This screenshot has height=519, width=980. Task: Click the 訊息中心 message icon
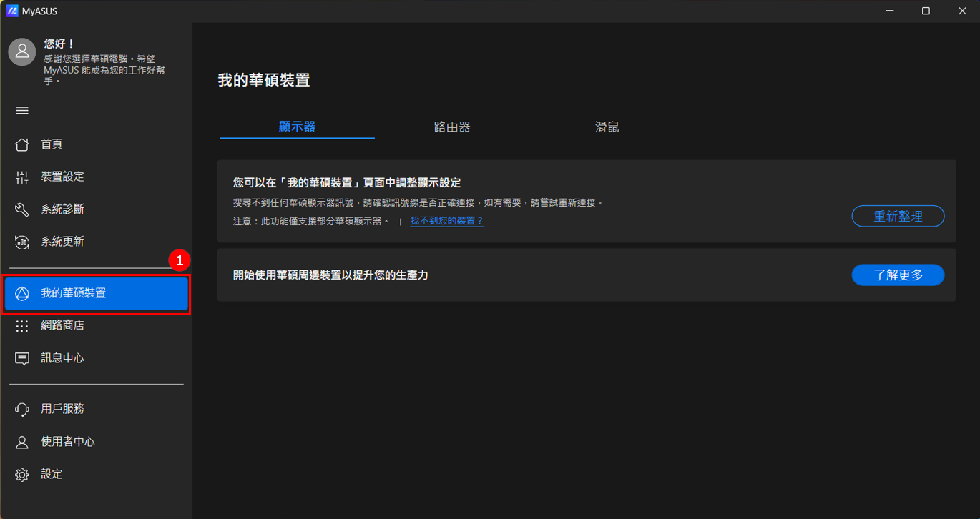pyautogui.click(x=22, y=359)
